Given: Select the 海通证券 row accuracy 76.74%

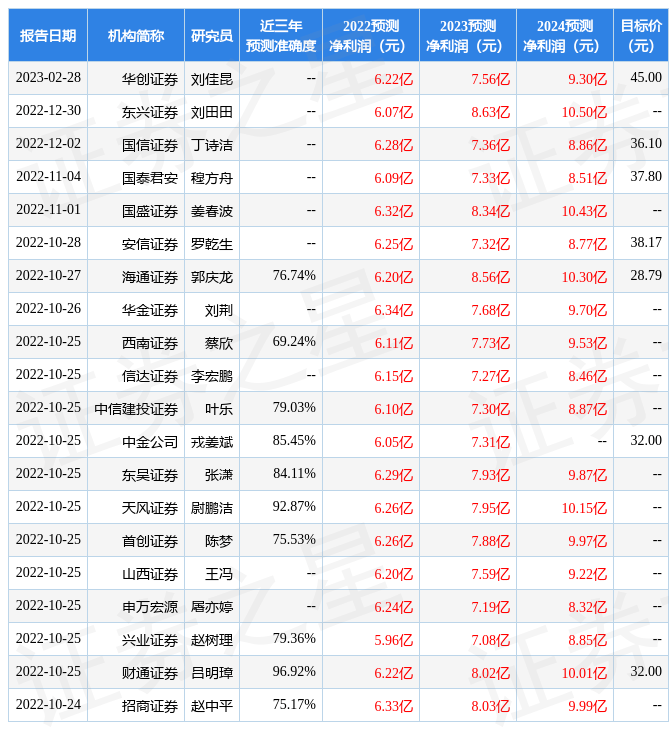Looking at the screenshot, I should click(x=294, y=276).
